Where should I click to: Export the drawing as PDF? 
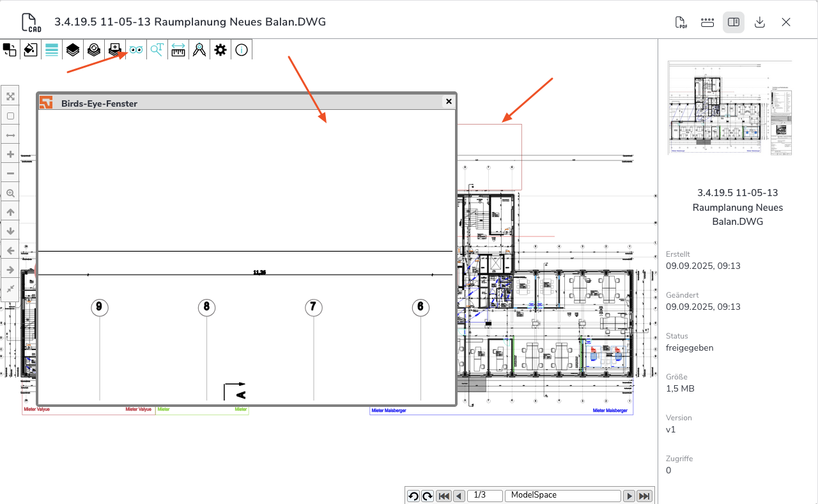681,22
